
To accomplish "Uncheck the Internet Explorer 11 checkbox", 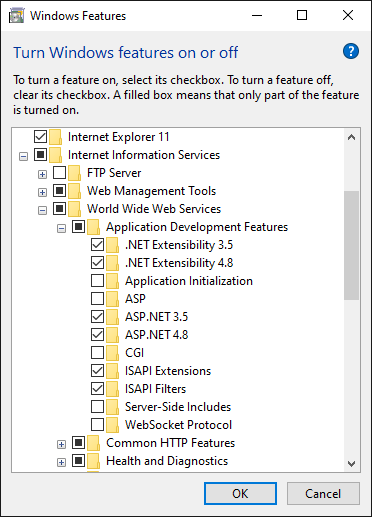I will (x=40, y=136).
